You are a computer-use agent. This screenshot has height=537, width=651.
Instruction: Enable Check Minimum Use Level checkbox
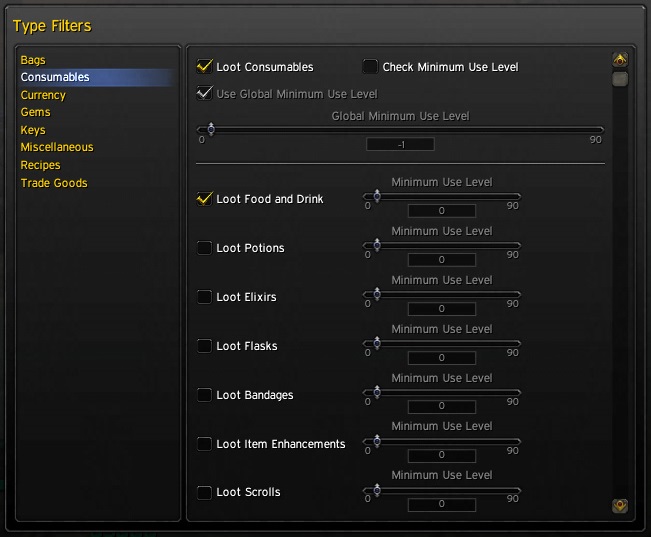pos(370,66)
